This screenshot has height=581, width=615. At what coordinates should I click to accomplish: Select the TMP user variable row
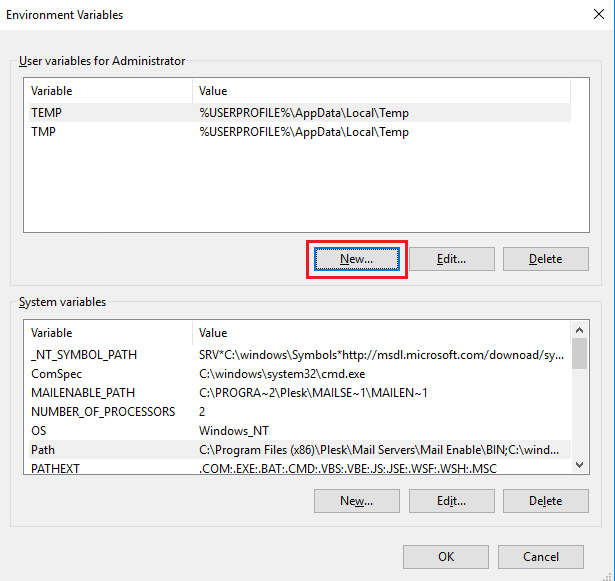point(43,132)
